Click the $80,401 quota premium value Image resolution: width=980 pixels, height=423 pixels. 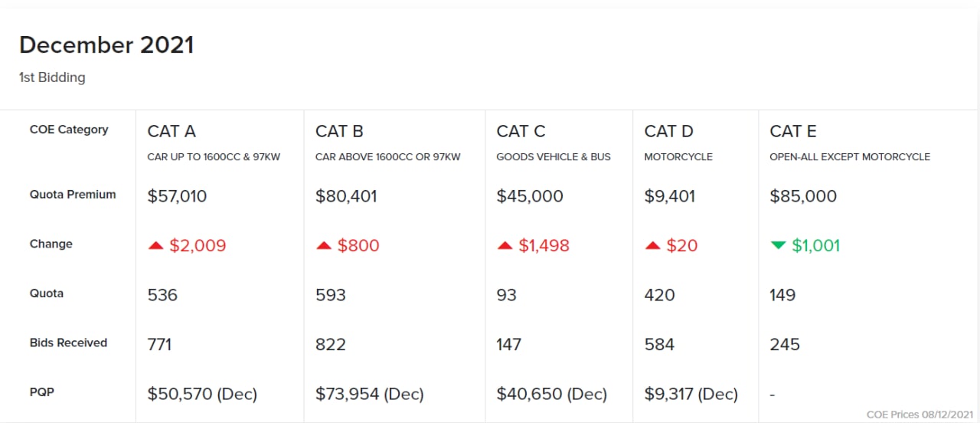[345, 196]
